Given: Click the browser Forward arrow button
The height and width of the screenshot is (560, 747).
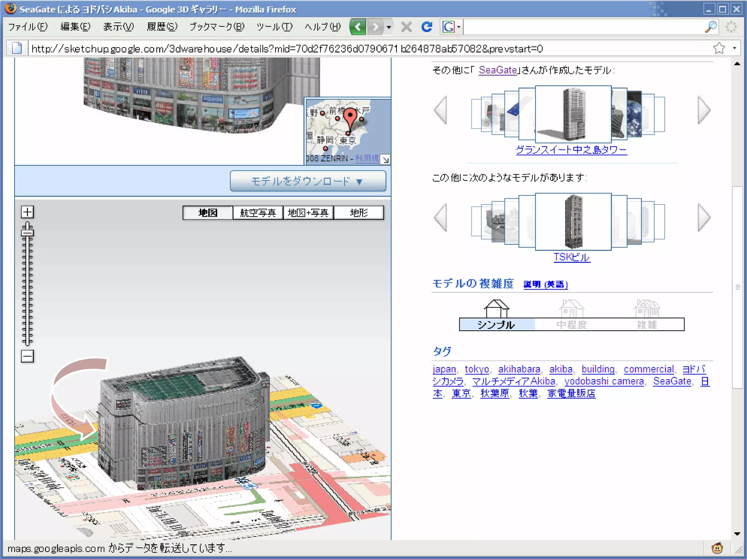Looking at the screenshot, I should (375, 27).
